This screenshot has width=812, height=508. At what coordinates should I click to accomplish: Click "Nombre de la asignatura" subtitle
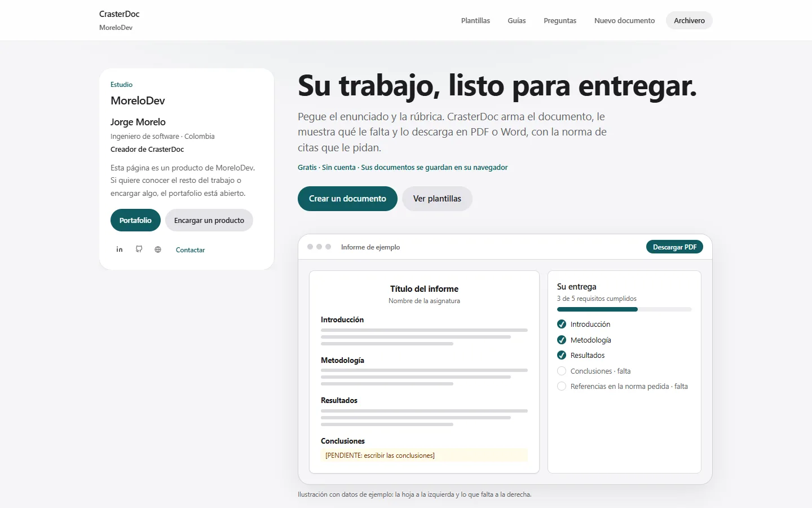pyautogui.click(x=424, y=301)
